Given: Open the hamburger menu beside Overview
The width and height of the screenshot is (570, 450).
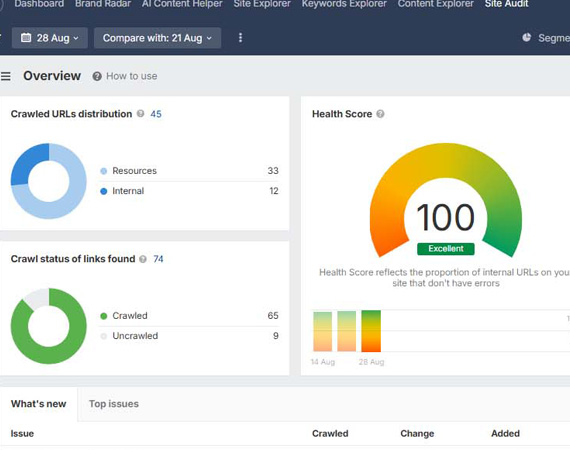Looking at the screenshot, I should (x=5, y=76).
